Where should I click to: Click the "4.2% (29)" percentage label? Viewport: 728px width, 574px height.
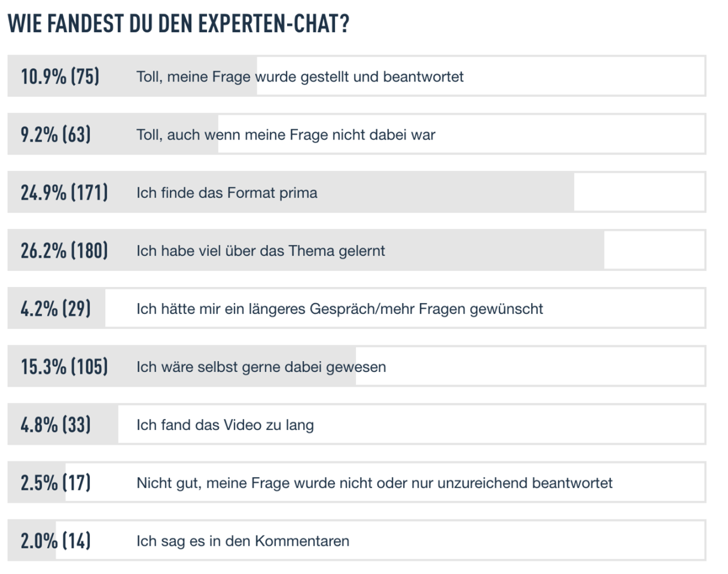(x=56, y=309)
